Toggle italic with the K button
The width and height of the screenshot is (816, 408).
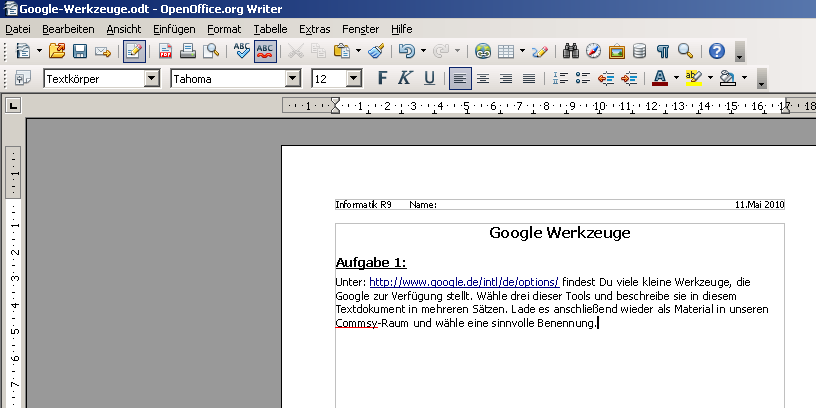pyautogui.click(x=405, y=79)
